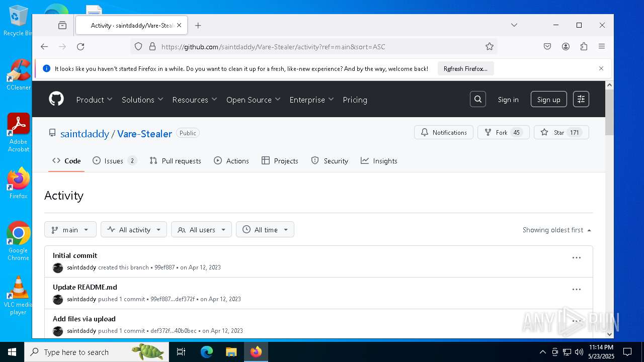The height and width of the screenshot is (362, 644).
Task: Open the Firefox extensions puzzle icon
Action: pyautogui.click(x=584, y=47)
